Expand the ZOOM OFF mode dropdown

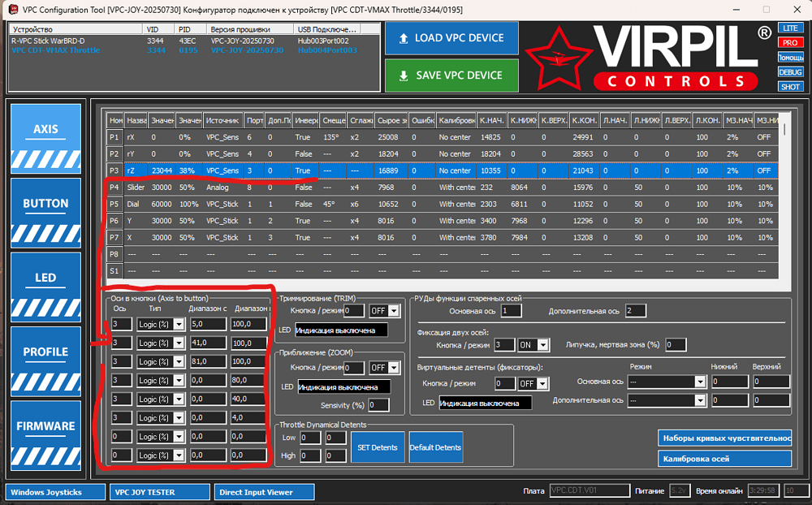[384, 368]
